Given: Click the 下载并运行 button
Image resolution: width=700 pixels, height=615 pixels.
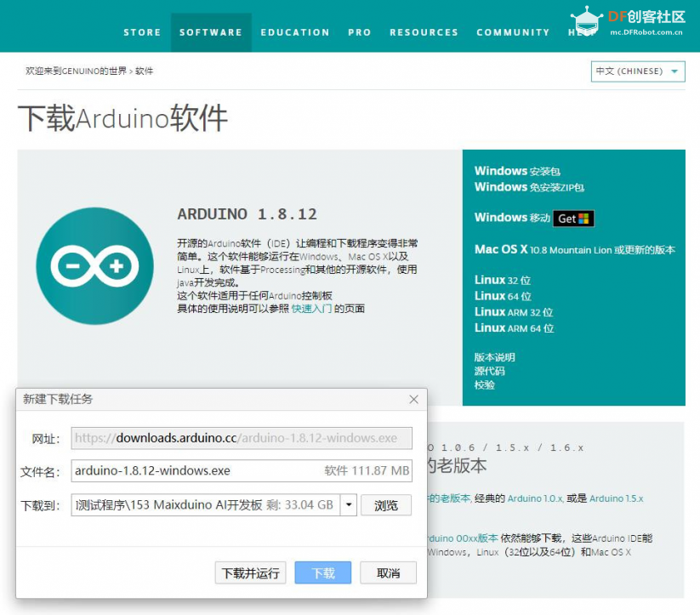Looking at the screenshot, I should point(250,572).
